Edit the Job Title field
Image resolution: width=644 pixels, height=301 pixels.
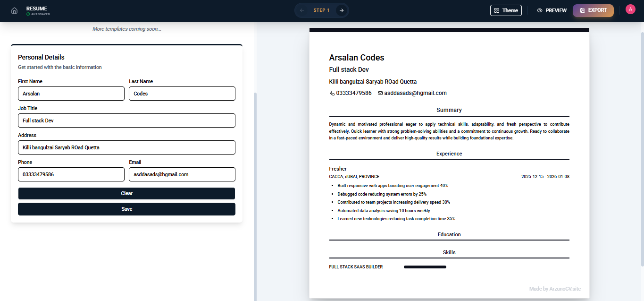coord(126,120)
